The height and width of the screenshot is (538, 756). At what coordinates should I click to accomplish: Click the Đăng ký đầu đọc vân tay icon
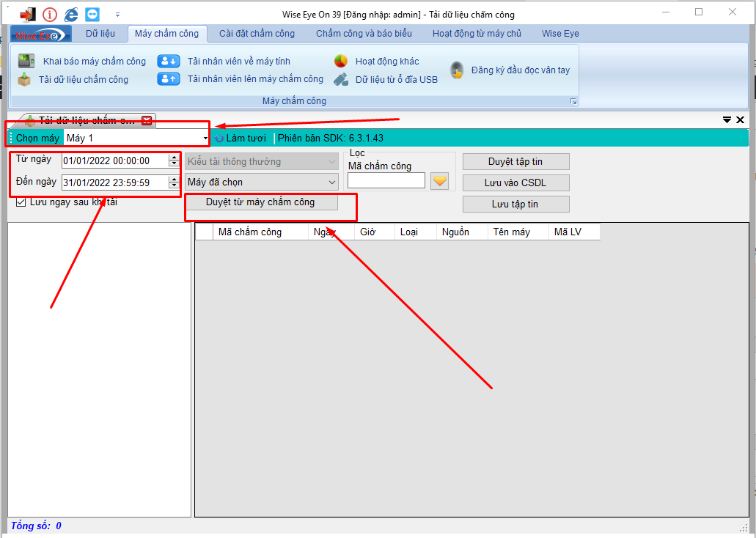point(457,70)
